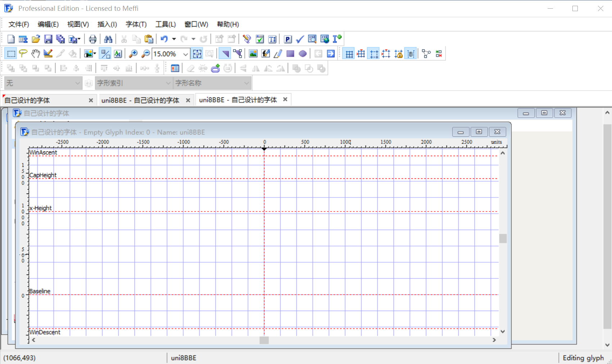Expand the undo history arrow
Viewport: 612px width, 364px height.
(x=174, y=39)
